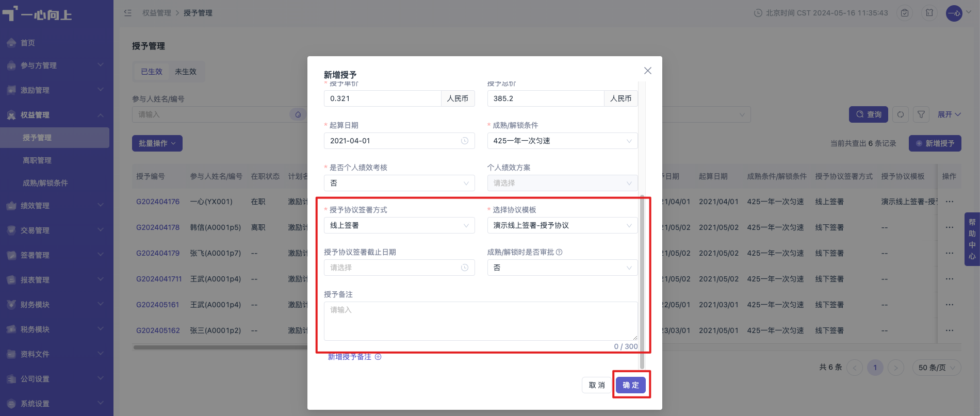
Task: Open the 成熟/解锁时是否审批 dropdown showing 否
Action: (x=562, y=268)
